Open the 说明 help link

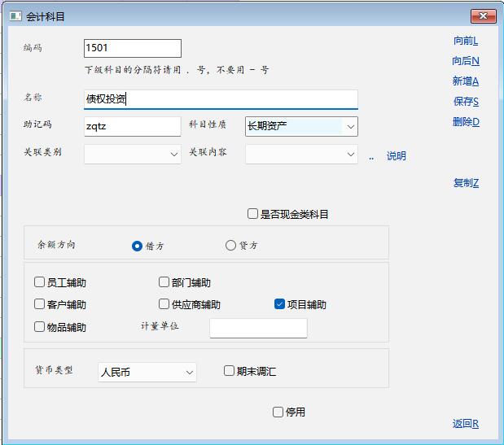396,156
